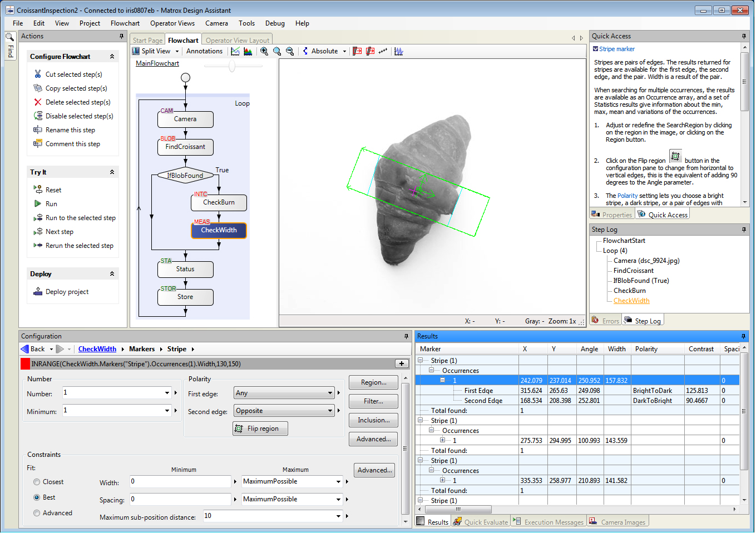The image size is (756, 533).
Task: Switch to the Quick Evaluate tab
Action: [x=481, y=522]
